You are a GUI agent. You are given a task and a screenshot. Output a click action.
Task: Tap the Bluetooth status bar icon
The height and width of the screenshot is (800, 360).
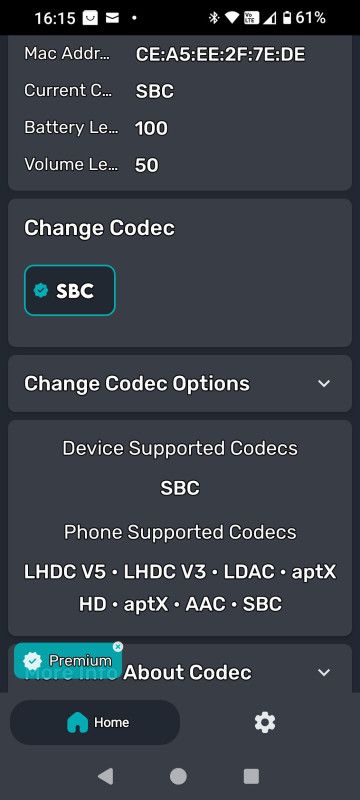214,18
